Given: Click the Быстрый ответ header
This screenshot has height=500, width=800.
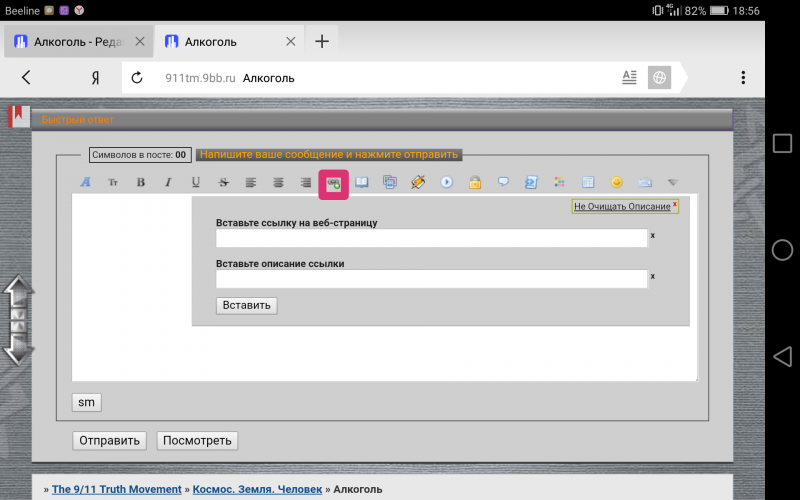Looking at the screenshot, I should (x=78, y=119).
